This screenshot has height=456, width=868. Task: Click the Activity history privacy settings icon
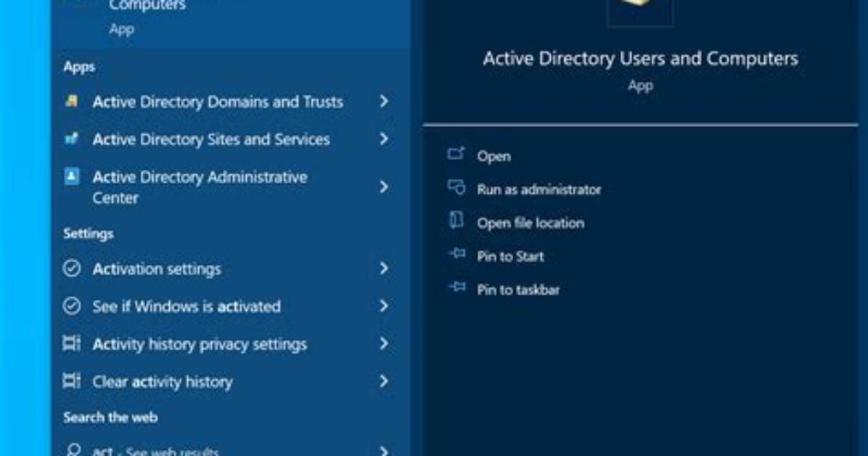click(x=71, y=343)
